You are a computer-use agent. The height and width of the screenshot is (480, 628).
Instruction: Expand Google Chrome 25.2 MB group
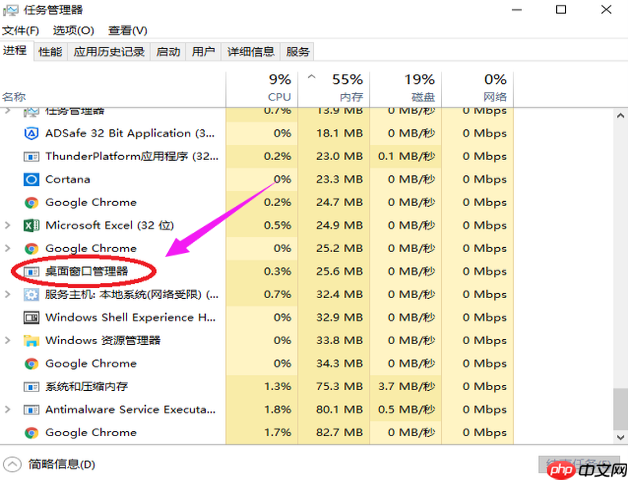(x=7, y=248)
